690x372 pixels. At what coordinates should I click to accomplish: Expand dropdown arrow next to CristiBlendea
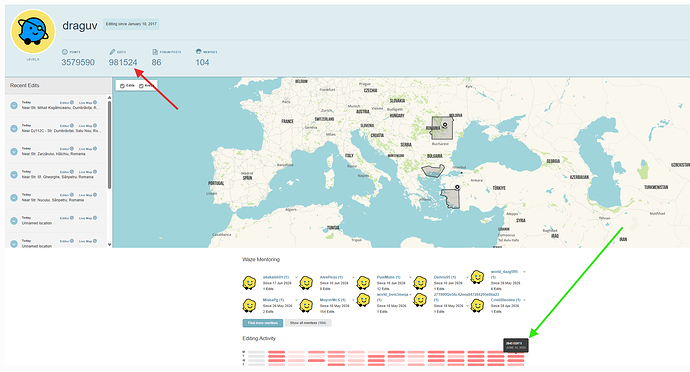click(524, 300)
